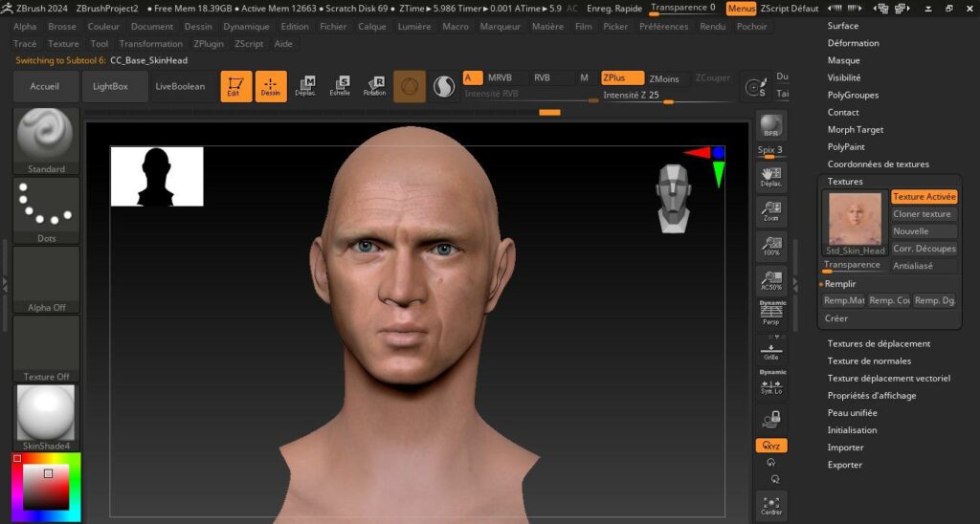Select the Déplac. move gizmo icon
The image size is (980, 524).
[x=305, y=86]
